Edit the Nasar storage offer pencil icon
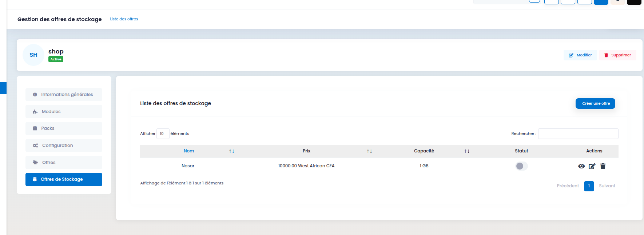The height and width of the screenshot is (235, 644). (592, 166)
